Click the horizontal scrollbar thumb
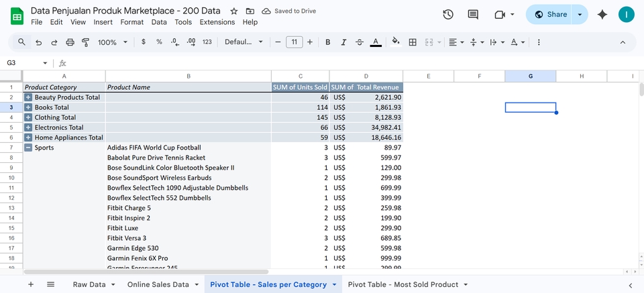 pyautogui.click(x=146, y=272)
